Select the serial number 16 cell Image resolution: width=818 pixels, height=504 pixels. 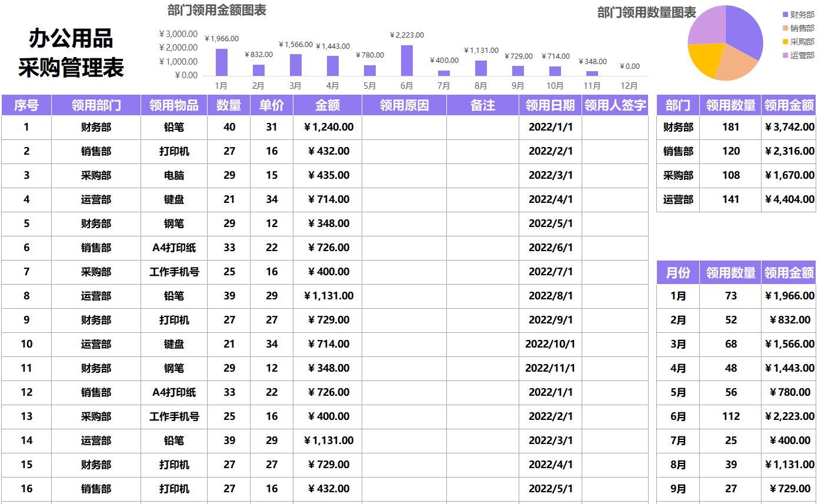26,489
